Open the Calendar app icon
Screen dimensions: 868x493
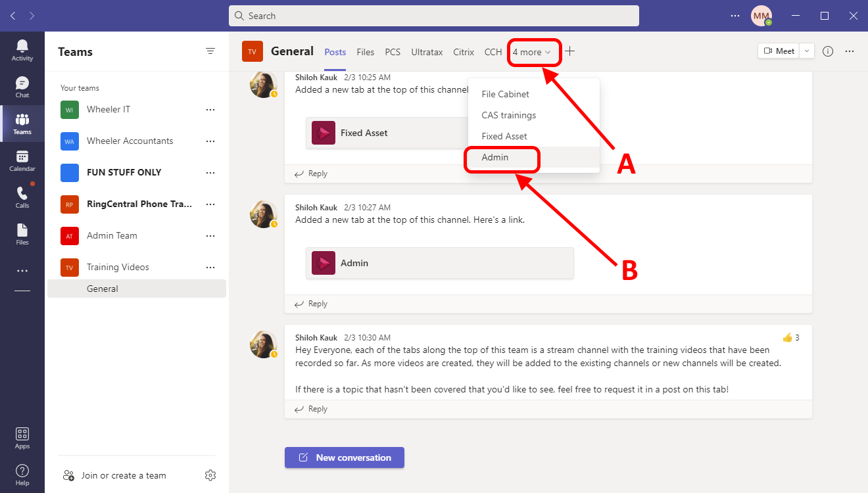point(22,160)
